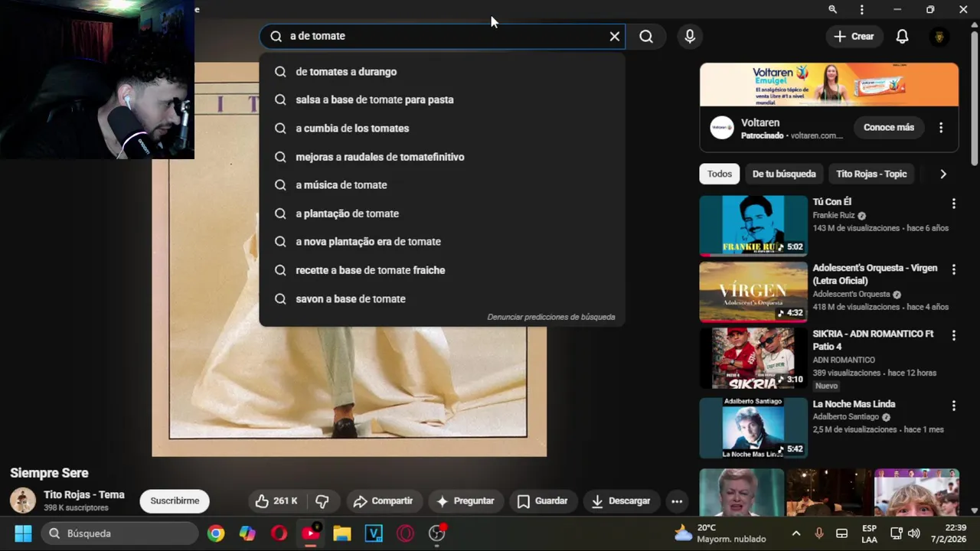Image resolution: width=980 pixels, height=551 pixels.
Task: Open the volume control in tray
Action: pyautogui.click(x=914, y=533)
